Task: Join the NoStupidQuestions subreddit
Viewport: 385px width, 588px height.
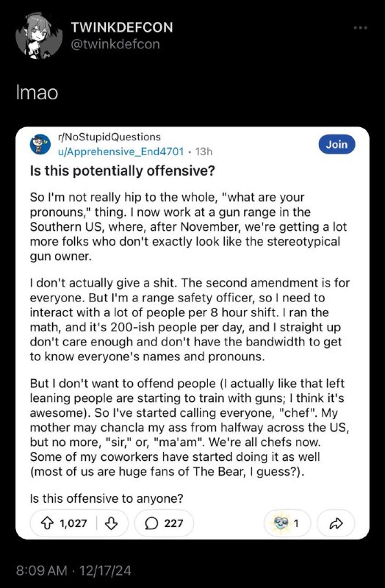Action: (x=337, y=144)
